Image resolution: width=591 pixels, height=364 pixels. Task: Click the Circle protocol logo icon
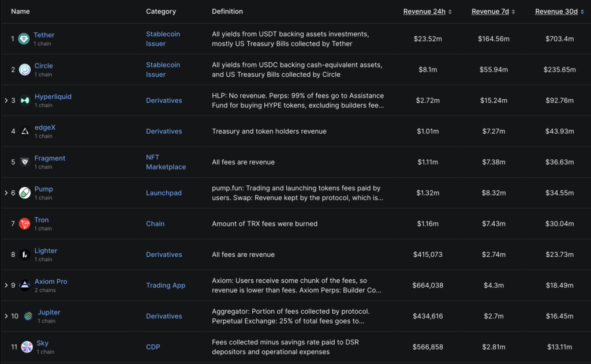pyautogui.click(x=24, y=70)
